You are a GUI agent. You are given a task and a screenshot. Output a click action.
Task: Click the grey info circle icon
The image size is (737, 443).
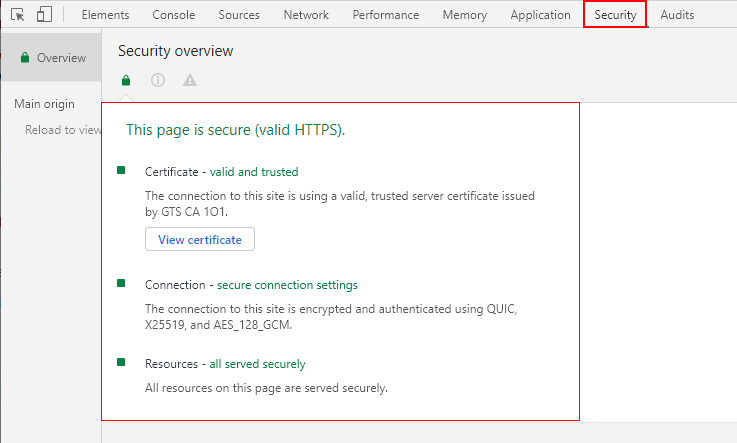pos(158,81)
